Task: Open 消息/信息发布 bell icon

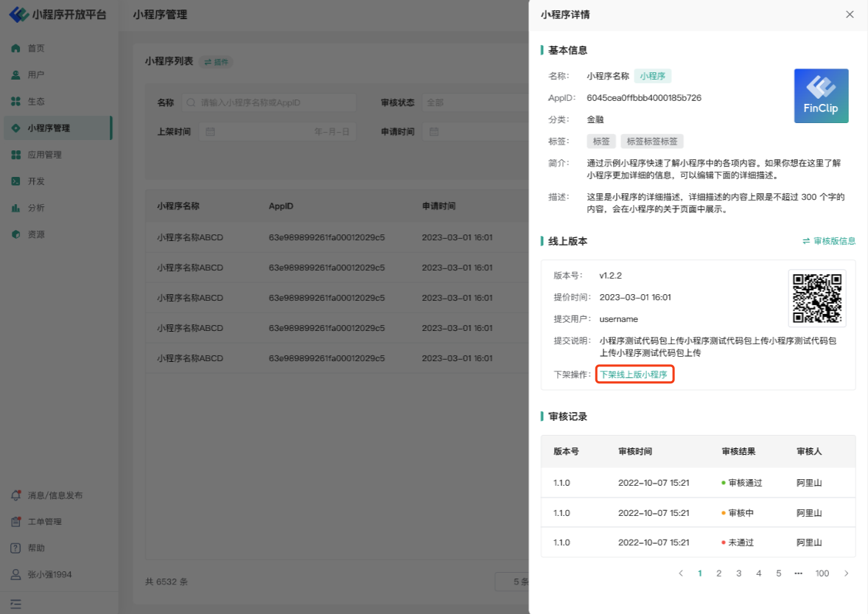Action: [x=15, y=495]
